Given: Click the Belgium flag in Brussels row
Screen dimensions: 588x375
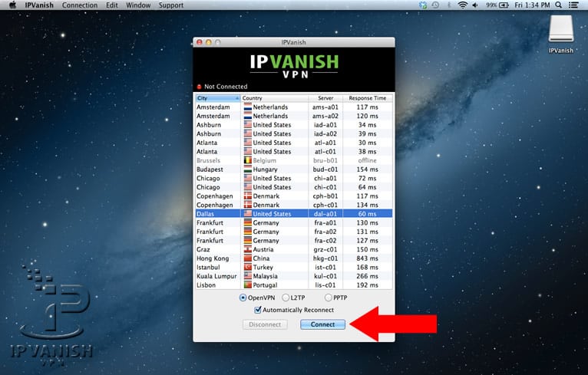Looking at the screenshot, I should [x=247, y=160].
